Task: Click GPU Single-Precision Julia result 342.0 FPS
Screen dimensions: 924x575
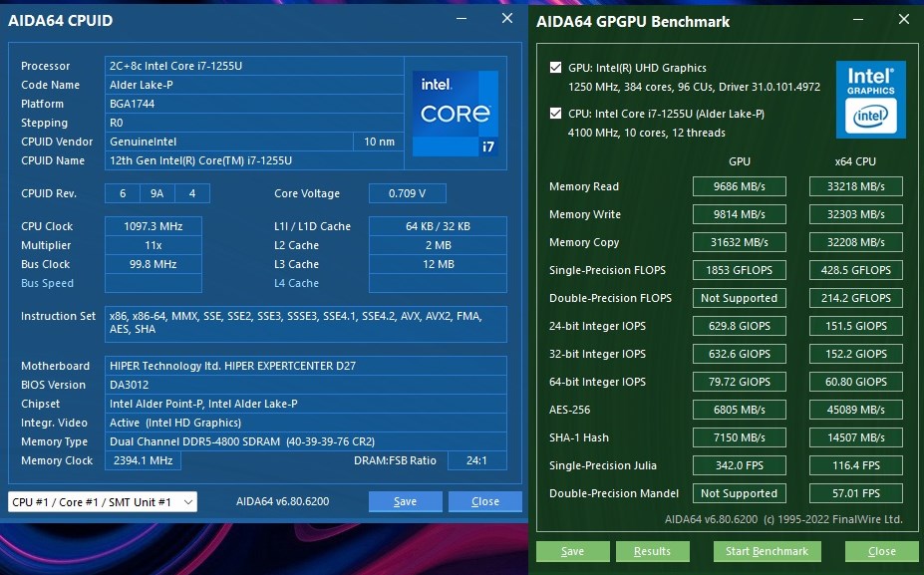Action: [x=739, y=465]
